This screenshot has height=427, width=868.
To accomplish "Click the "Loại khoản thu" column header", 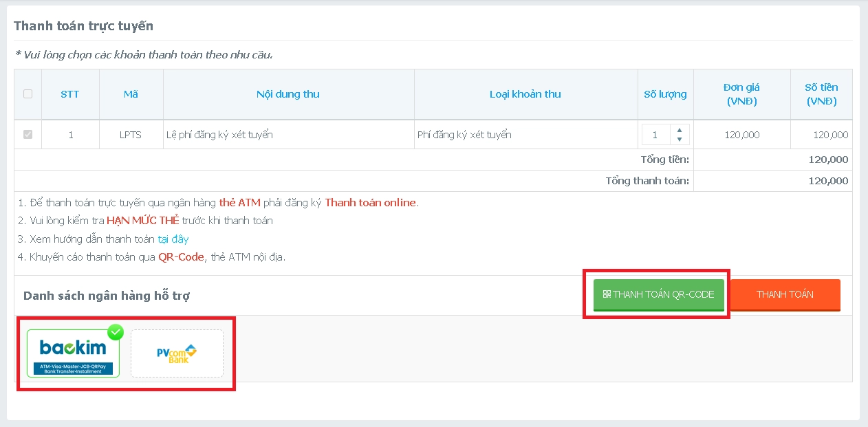I will [525, 94].
